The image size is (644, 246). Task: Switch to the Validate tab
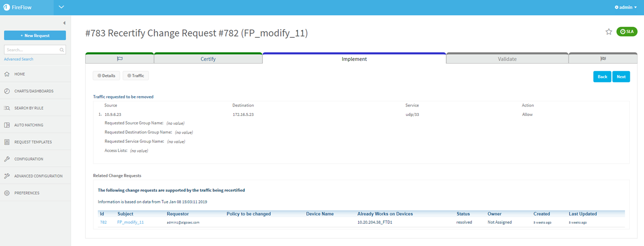pos(507,59)
